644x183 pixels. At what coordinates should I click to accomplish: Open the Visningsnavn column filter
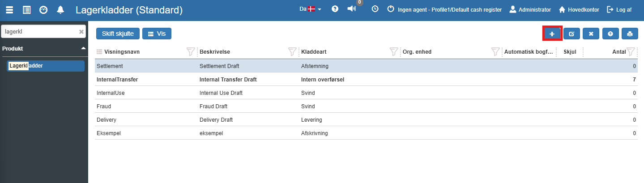click(191, 52)
